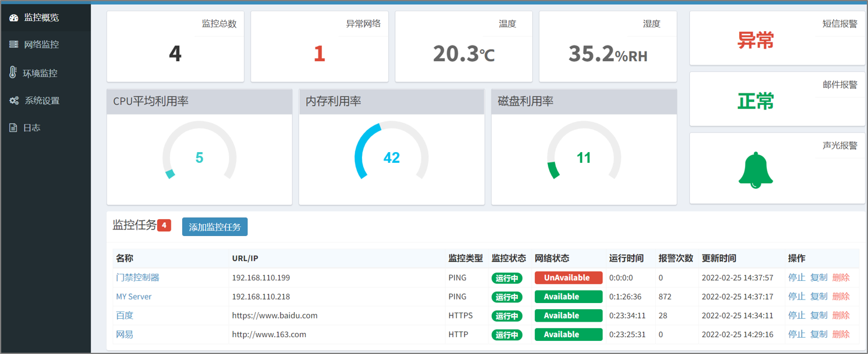Click the red 异常 SMS alarm status
This screenshot has height=354, width=868.
(x=755, y=41)
